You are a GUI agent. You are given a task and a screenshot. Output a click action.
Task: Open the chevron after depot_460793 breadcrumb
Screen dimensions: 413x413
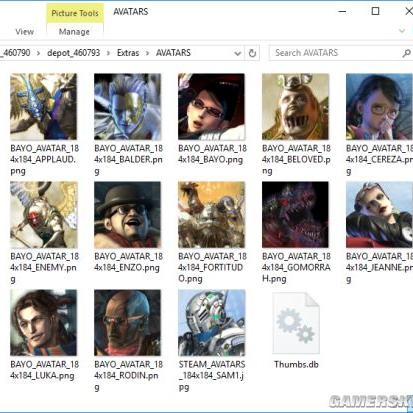[x=108, y=53]
